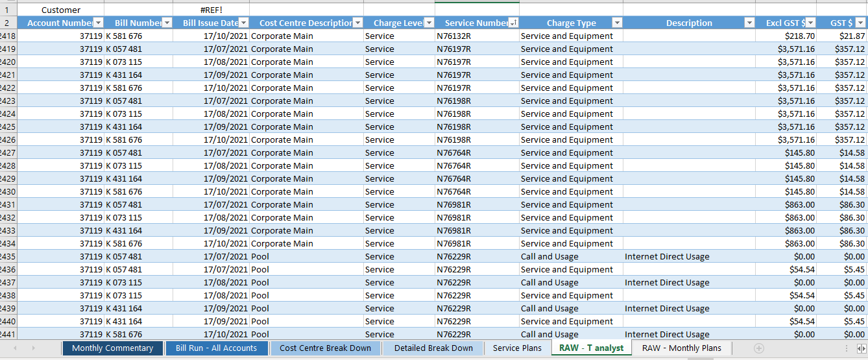
Task: Click the three-dot tab bar resize handle
Action: tap(846, 348)
